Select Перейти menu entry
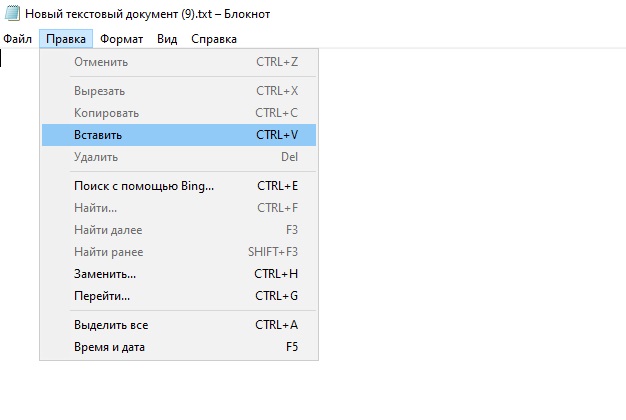The image size is (626, 420). click(x=179, y=296)
